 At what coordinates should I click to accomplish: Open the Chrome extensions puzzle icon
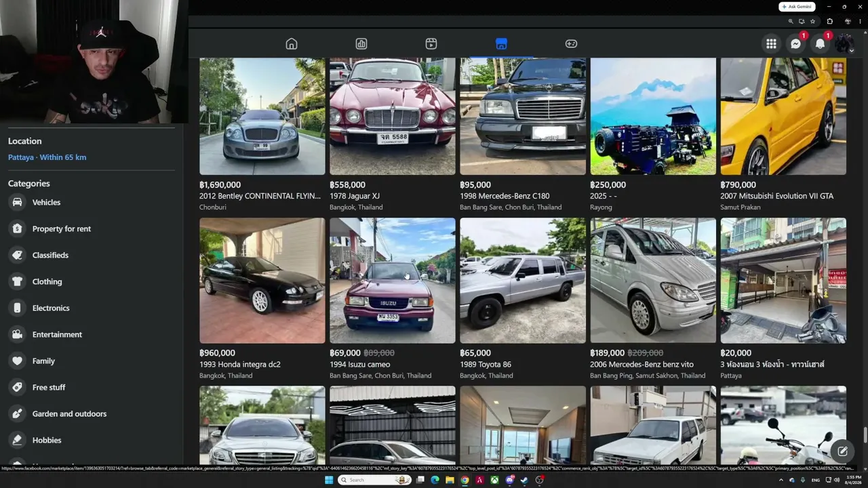(x=830, y=21)
